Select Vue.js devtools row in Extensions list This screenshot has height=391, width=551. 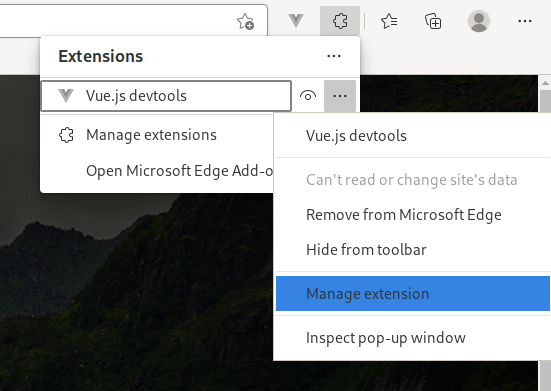[166, 96]
